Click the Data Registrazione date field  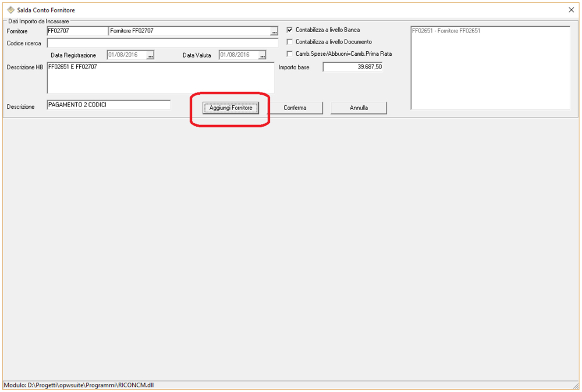tap(126, 55)
